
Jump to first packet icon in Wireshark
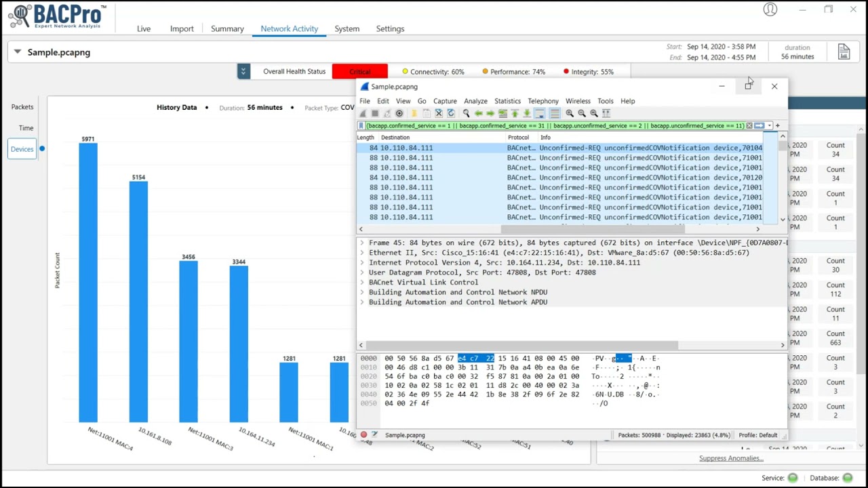click(x=515, y=113)
